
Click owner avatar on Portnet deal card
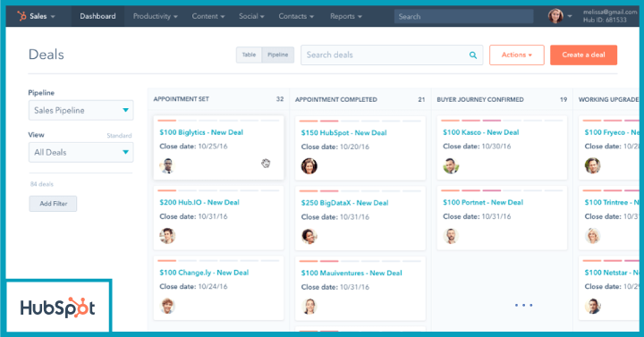(x=451, y=236)
